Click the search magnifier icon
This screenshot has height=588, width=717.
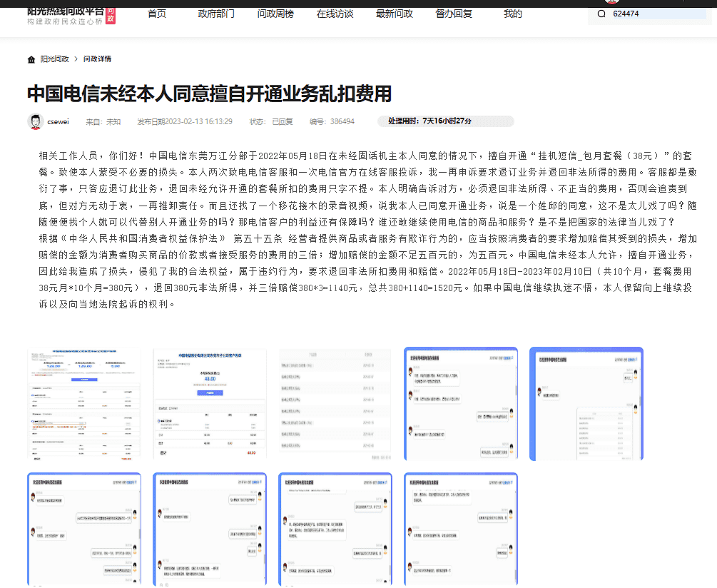pyautogui.click(x=601, y=14)
